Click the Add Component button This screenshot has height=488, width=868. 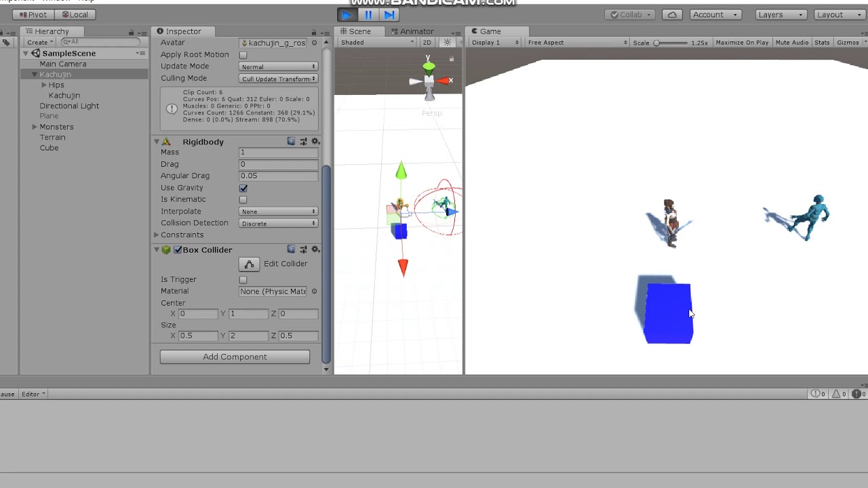click(x=235, y=357)
